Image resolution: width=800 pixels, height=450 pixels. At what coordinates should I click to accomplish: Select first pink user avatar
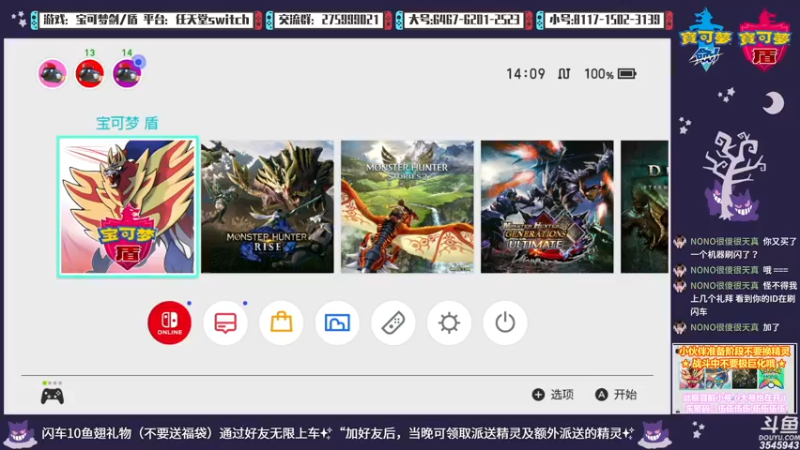52,73
